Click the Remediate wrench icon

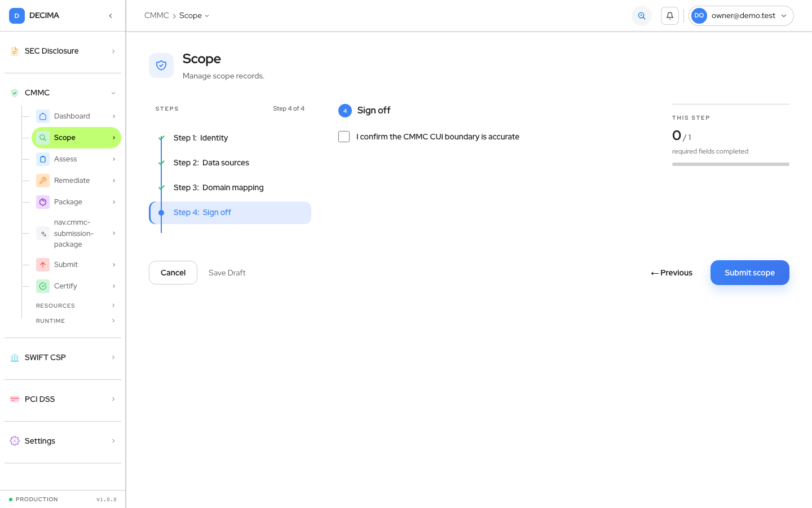(x=43, y=181)
